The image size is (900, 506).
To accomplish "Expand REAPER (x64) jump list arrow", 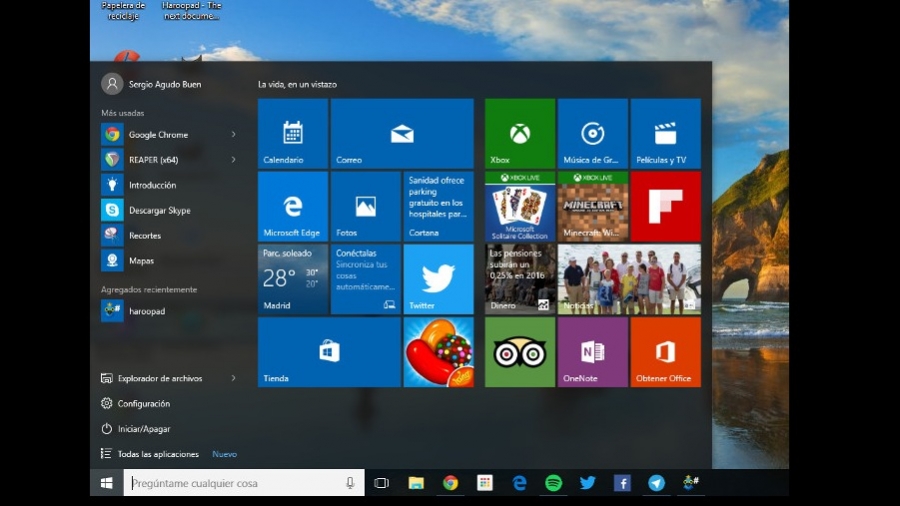I will point(233,159).
